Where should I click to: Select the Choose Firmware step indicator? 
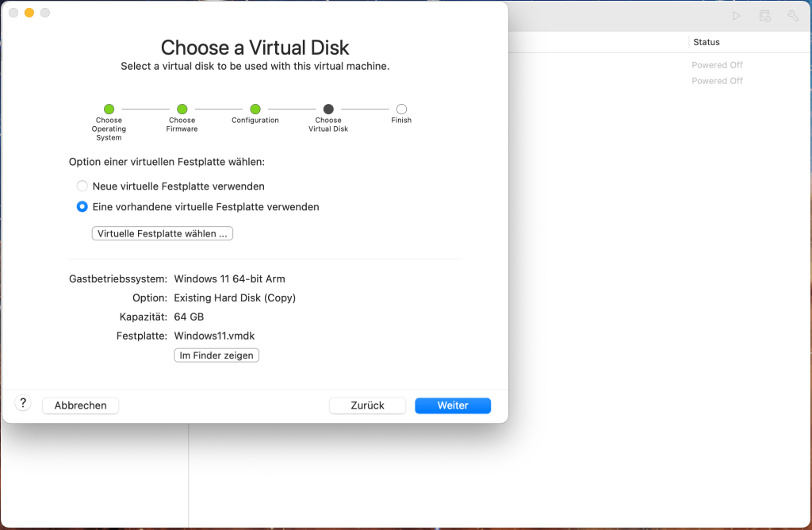(182, 109)
